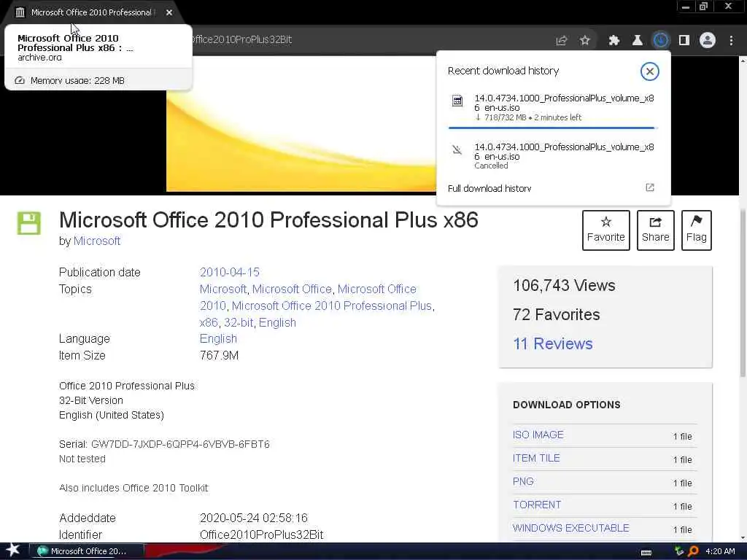The height and width of the screenshot is (560, 747).
Task: Select the Microsoft Office 2010 Professional browser tab
Action: click(x=90, y=12)
